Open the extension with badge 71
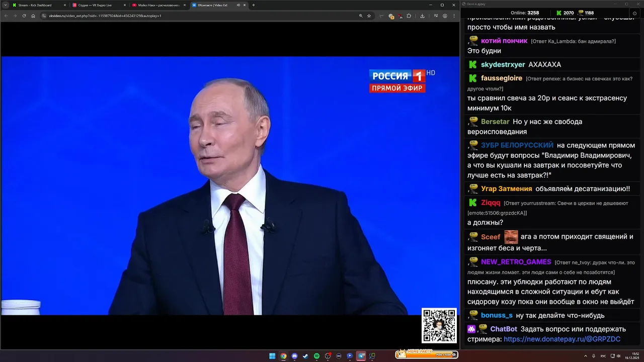The height and width of the screenshot is (362, 644). tap(400, 16)
